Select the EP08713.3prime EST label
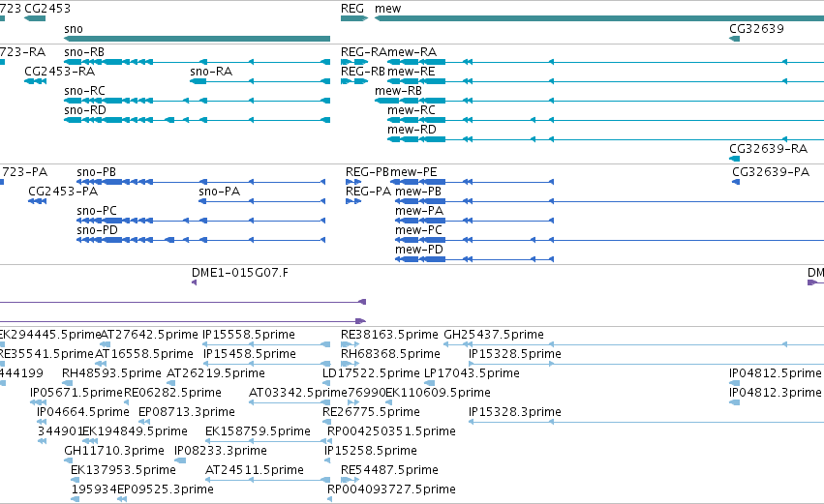The height and width of the screenshot is (504, 824). [x=187, y=413]
